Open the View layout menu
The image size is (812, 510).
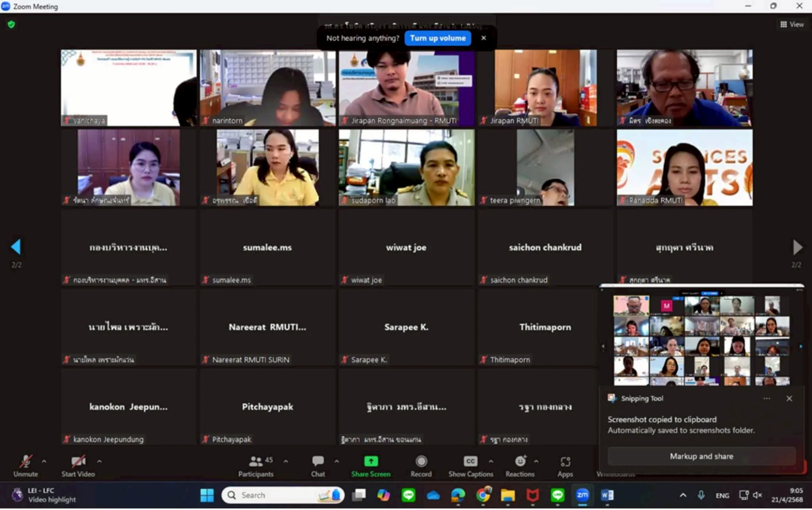click(792, 25)
